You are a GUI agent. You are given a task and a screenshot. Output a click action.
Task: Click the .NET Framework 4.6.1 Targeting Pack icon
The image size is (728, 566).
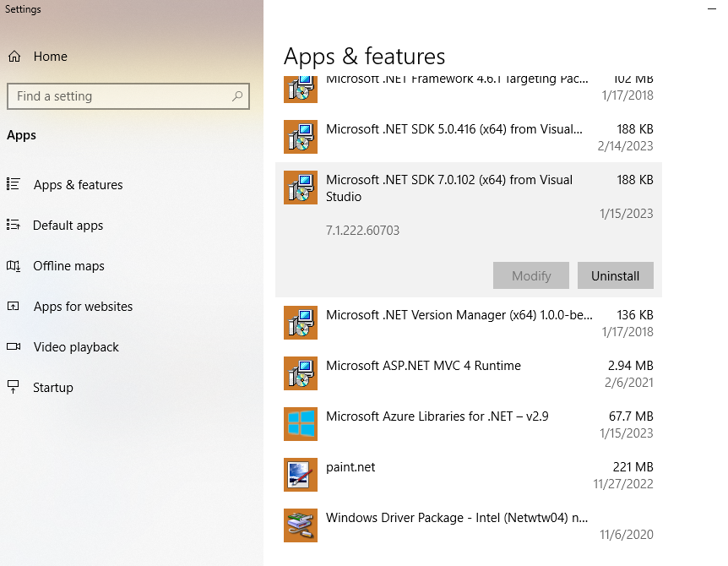(301, 90)
